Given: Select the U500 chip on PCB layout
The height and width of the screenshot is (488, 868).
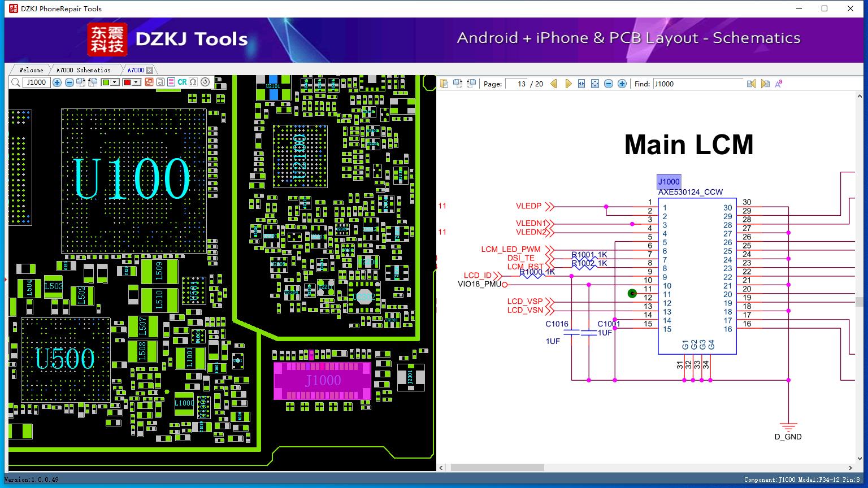Looking at the screenshot, I should coord(66,359).
